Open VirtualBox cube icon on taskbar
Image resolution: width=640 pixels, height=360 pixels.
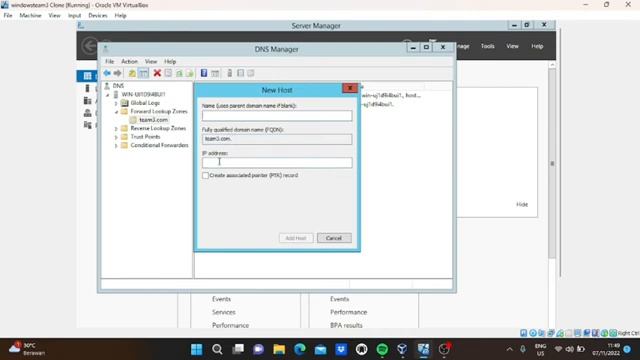[x=402, y=349]
